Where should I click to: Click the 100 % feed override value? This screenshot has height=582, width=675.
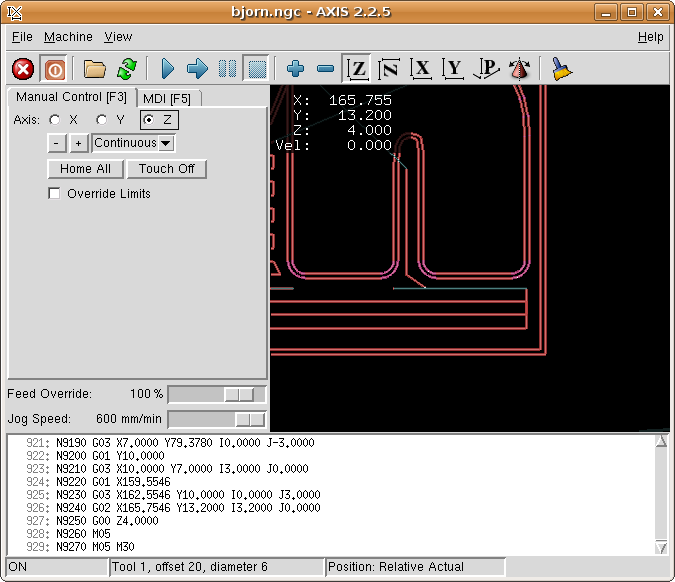pyautogui.click(x=146, y=394)
